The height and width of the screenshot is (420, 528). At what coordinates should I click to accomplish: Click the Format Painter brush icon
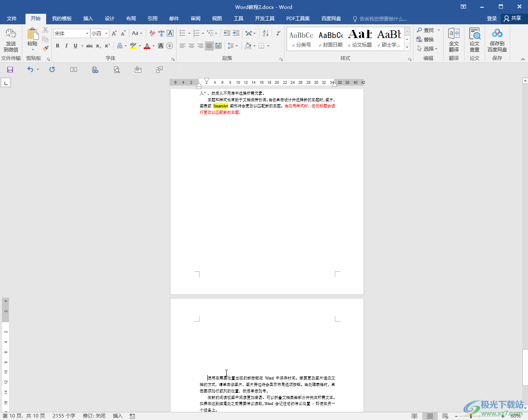click(45, 48)
